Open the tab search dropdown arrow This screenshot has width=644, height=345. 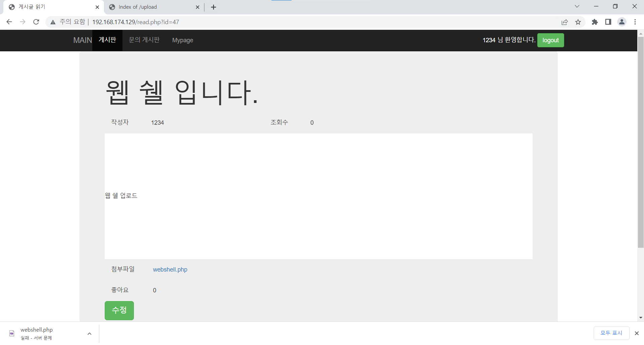tap(577, 6)
